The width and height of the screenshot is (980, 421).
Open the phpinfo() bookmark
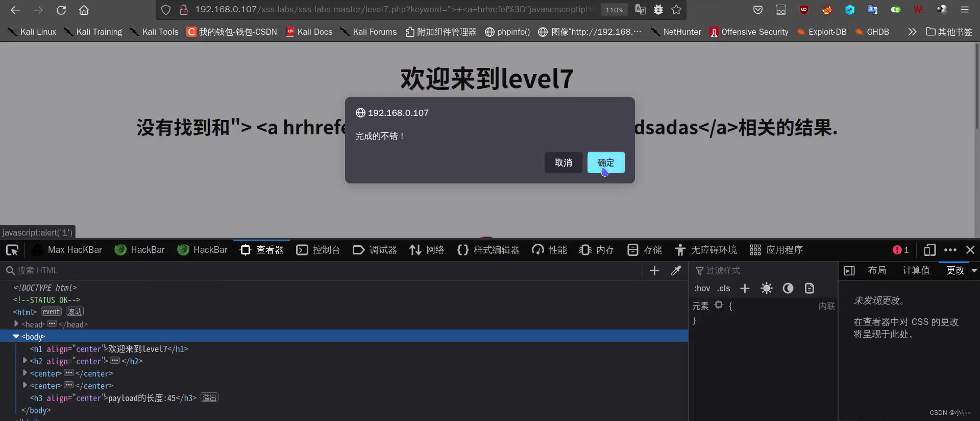click(507, 32)
